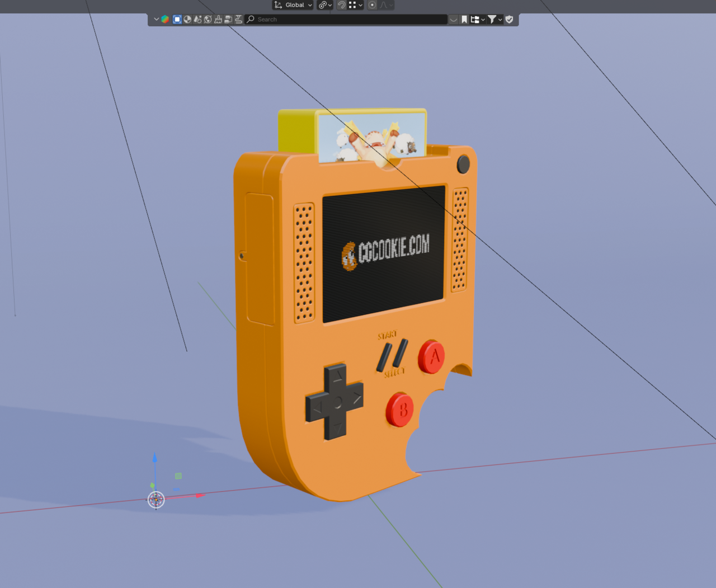
Task: Open the editor type menu with the colorful hexagon
Action: (162, 19)
